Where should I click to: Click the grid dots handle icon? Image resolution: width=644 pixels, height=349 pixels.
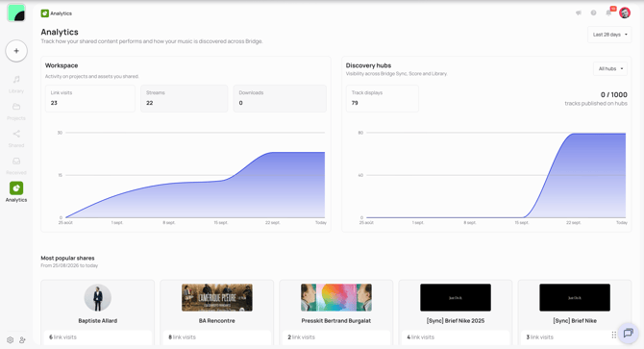click(x=613, y=335)
